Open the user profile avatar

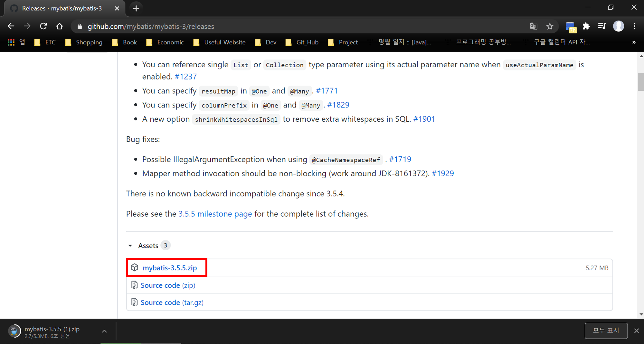click(618, 26)
